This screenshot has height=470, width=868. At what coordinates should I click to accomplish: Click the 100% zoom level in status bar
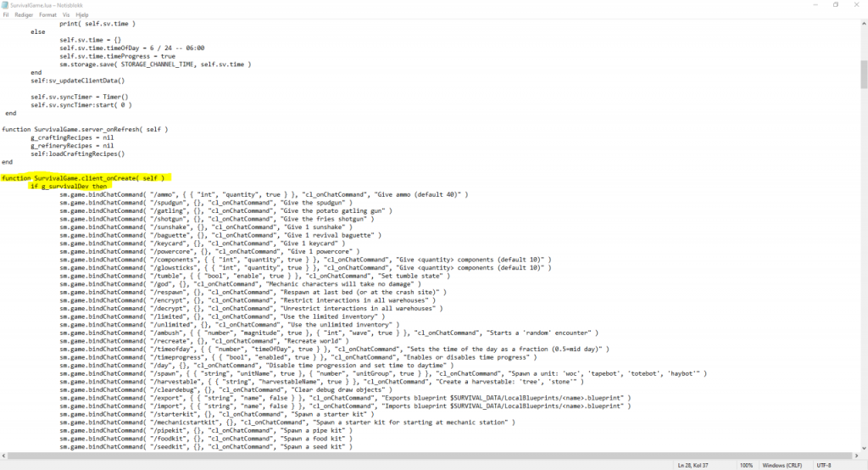pos(746,465)
